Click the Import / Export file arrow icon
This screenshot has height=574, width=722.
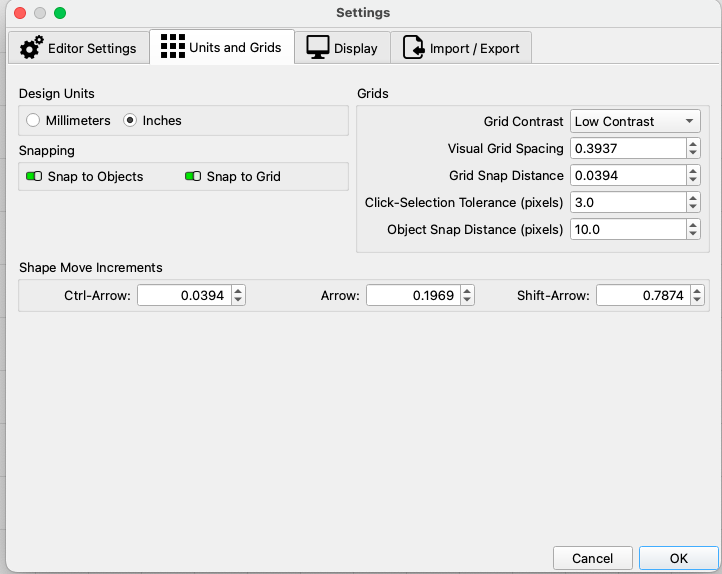pos(412,48)
